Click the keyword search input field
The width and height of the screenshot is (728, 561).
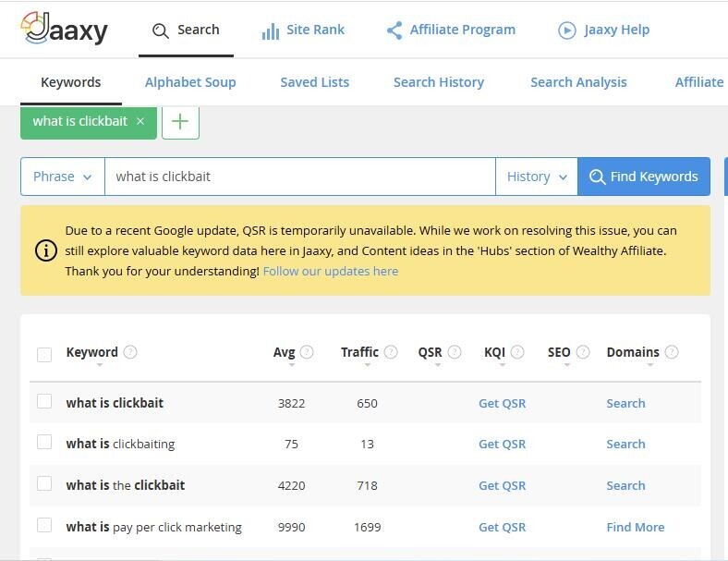tap(299, 177)
